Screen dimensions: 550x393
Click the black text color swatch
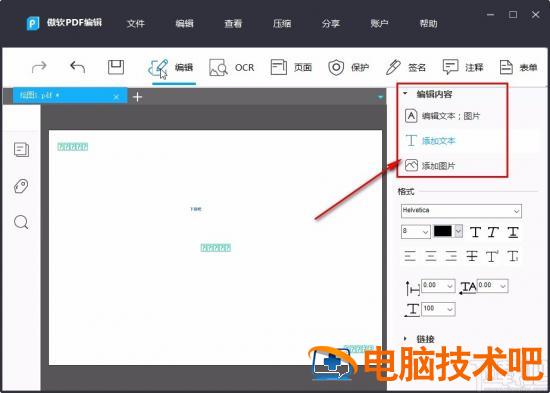tap(443, 231)
